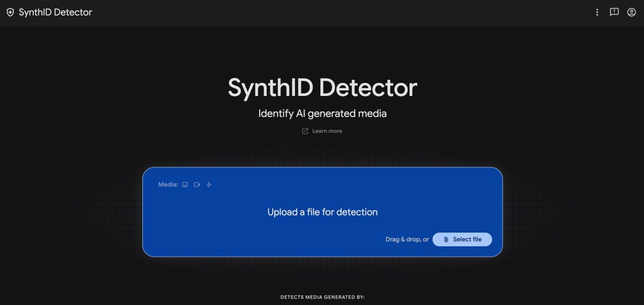Click the 'Identify AI generated media' subtitle
This screenshot has width=644, height=305.
pyautogui.click(x=323, y=114)
